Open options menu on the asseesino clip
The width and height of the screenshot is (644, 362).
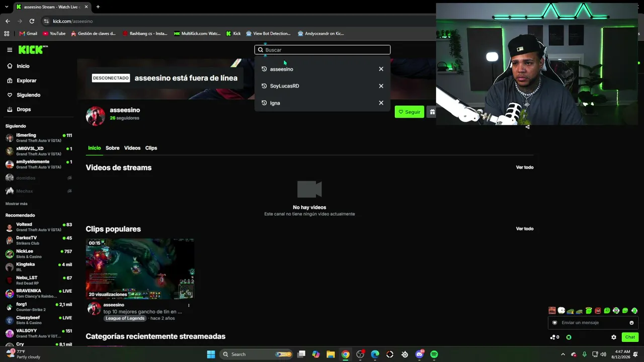click(189, 305)
